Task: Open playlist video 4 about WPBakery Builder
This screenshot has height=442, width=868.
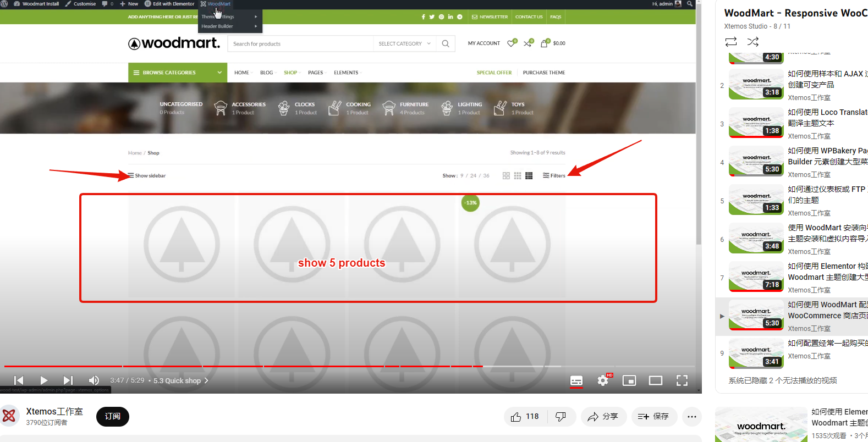Action: point(792,162)
